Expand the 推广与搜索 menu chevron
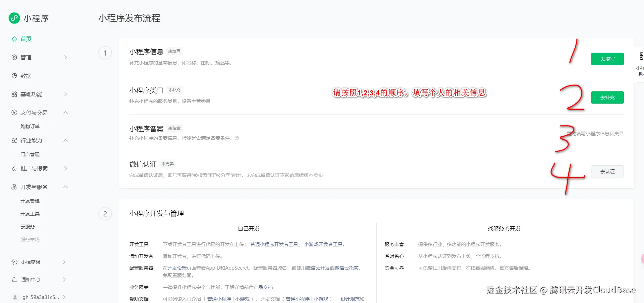Screen dimensions: 644x303 66,168
